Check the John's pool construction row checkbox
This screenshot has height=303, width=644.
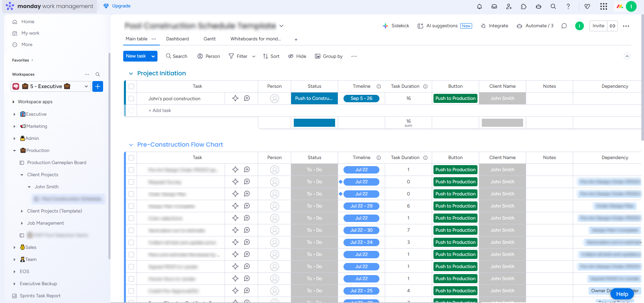pos(131,99)
